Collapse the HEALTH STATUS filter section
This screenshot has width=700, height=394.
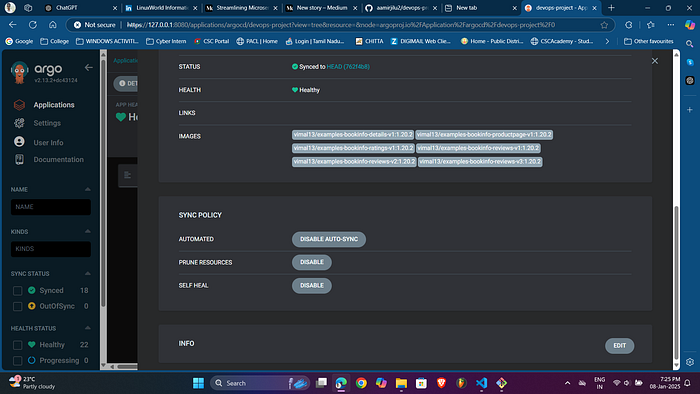[88, 328]
